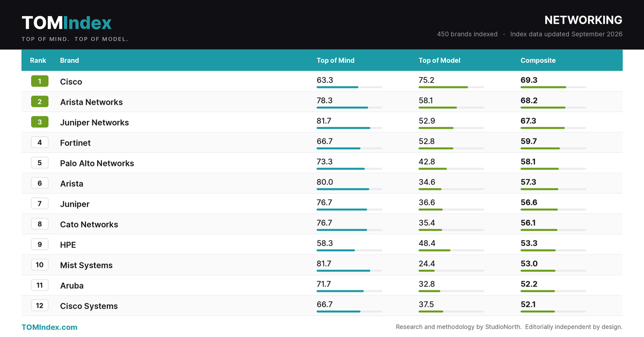Select the Cato Networks brand name
Image resolution: width=644 pixels, height=337 pixels.
click(89, 224)
